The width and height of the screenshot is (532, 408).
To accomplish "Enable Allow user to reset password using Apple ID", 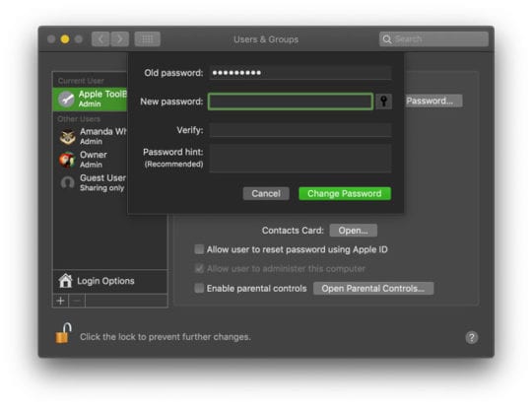I will 199,249.
